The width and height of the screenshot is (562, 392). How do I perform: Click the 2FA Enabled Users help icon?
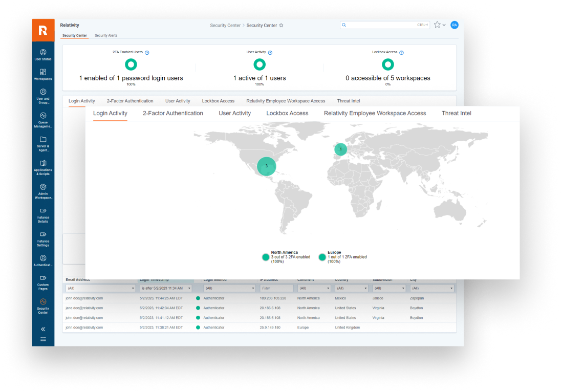click(x=147, y=53)
